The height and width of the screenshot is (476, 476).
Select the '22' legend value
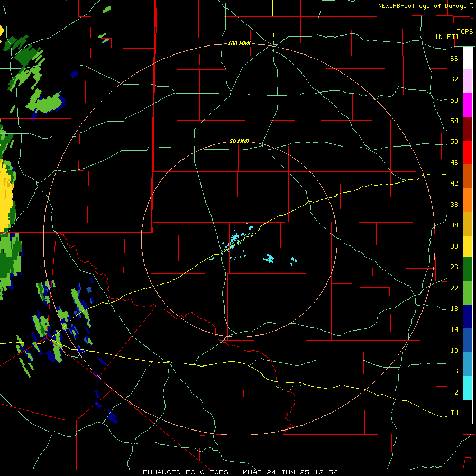(x=454, y=288)
